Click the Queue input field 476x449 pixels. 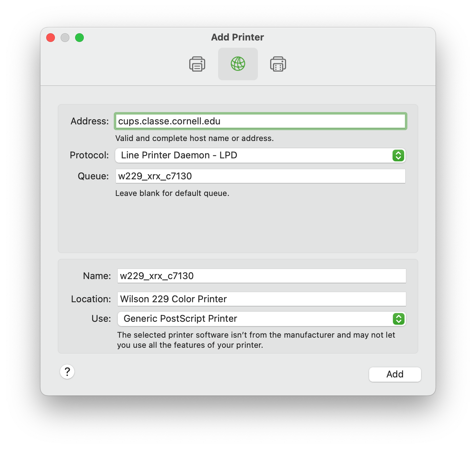(x=260, y=176)
